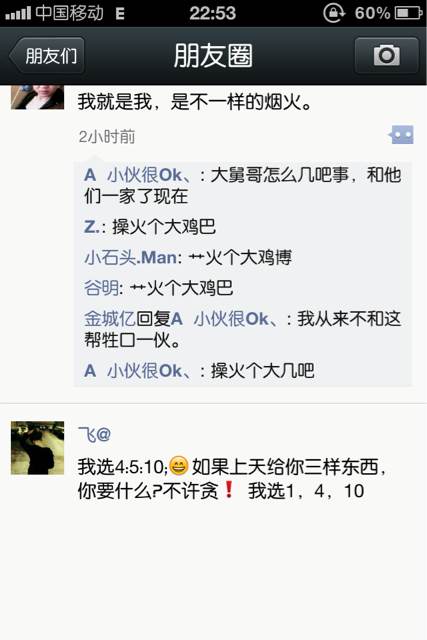Tap the camera icon to post a moment
The width and height of the screenshot is (427, 640).
click(386, 56)
